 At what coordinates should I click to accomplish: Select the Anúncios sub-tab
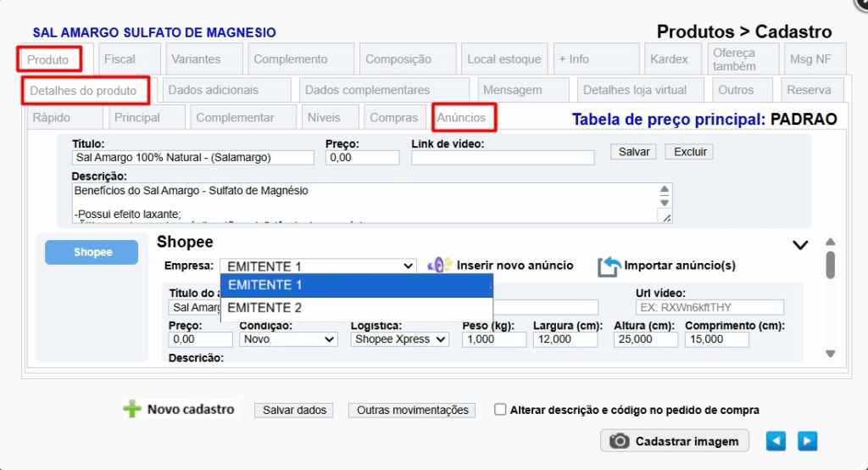click(x=461, y=117)
